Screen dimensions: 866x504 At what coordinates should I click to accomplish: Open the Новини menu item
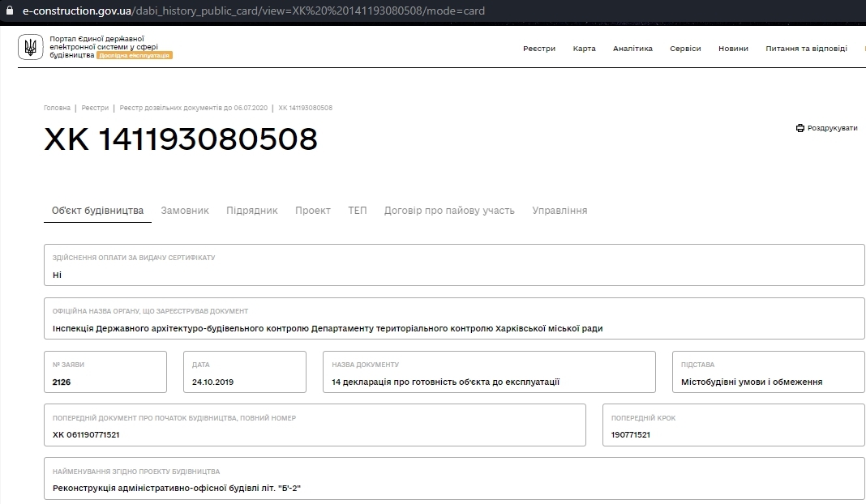(x=734, y=49)
